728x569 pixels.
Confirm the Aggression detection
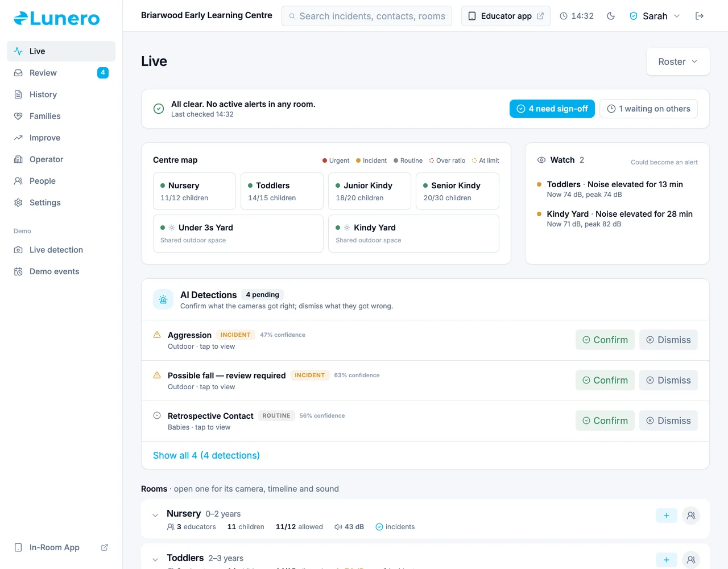click(x=605, y=340)
